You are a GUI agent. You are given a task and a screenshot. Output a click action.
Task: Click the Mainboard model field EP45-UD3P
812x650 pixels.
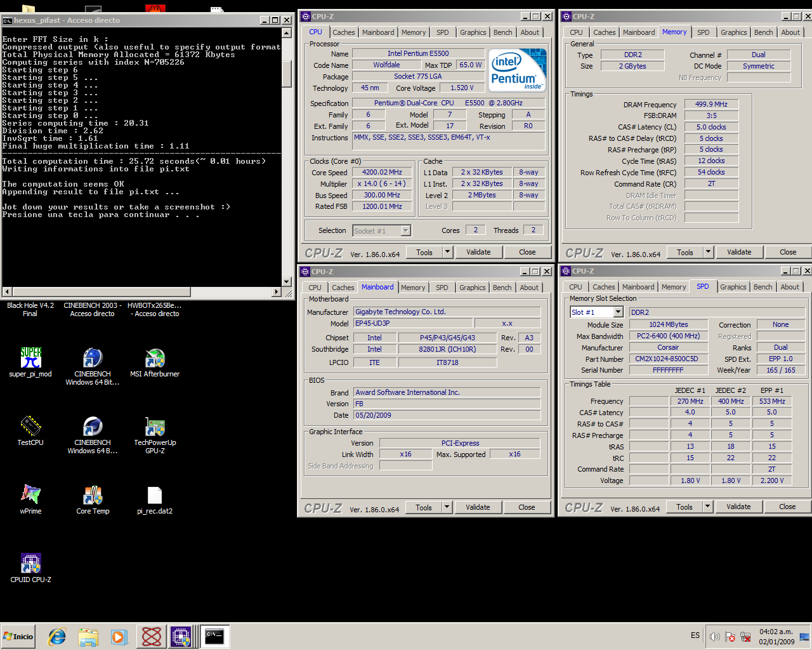click(x=412, y=323)
